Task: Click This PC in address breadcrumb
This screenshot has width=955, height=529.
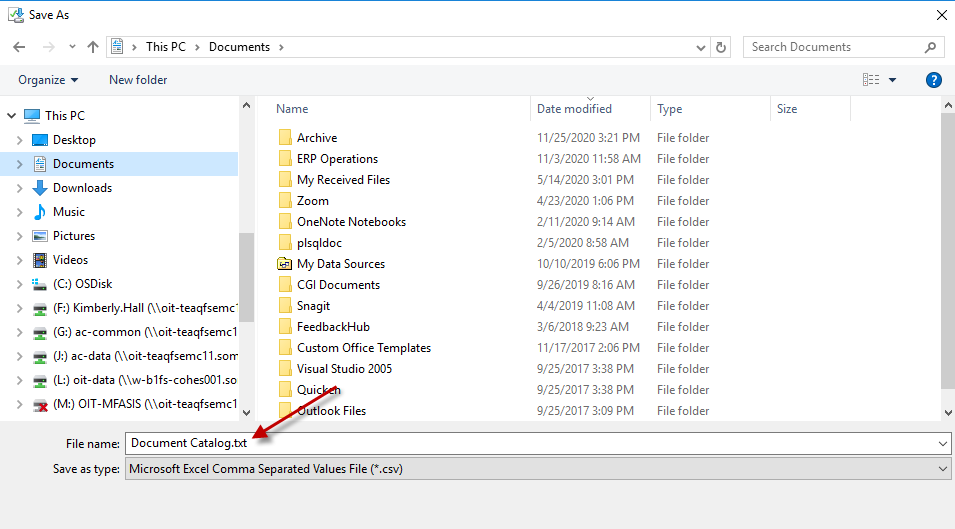Action: pyautogui.click(x=166, y=47)
